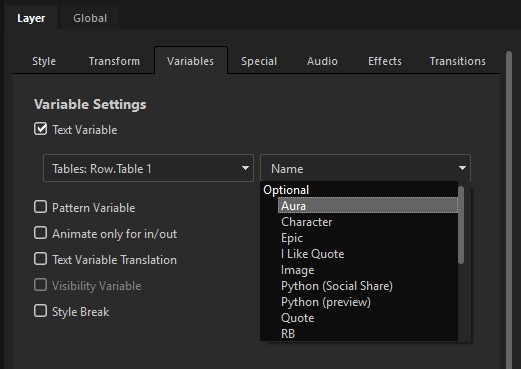521x369 pixels.
Task: Choose Python (Social Share) option
Action: click(368, 286)
